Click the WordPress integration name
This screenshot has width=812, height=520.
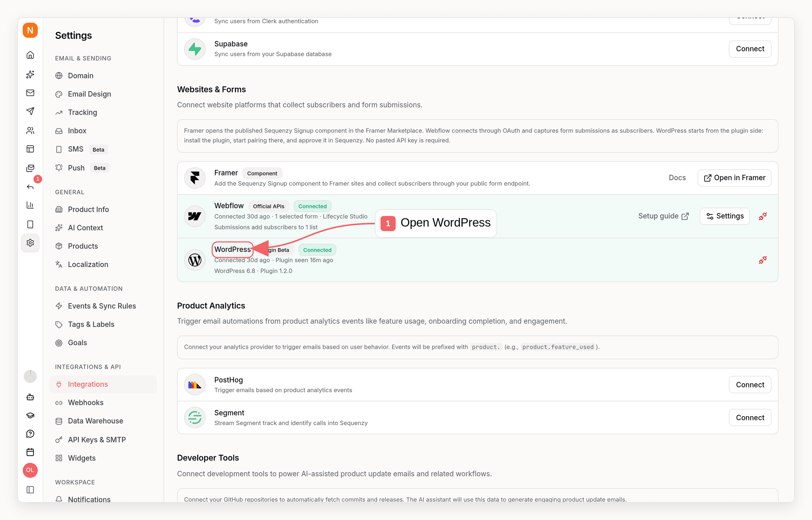(233, 249)
